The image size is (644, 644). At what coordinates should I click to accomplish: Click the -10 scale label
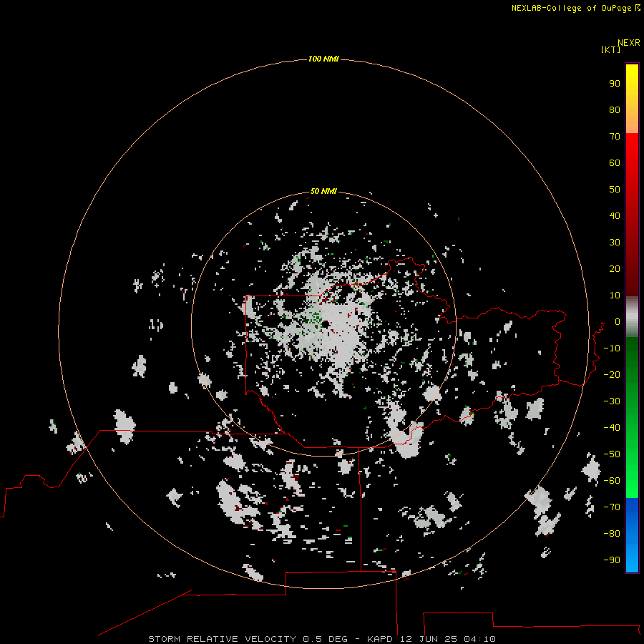click(x=612, y=348)
